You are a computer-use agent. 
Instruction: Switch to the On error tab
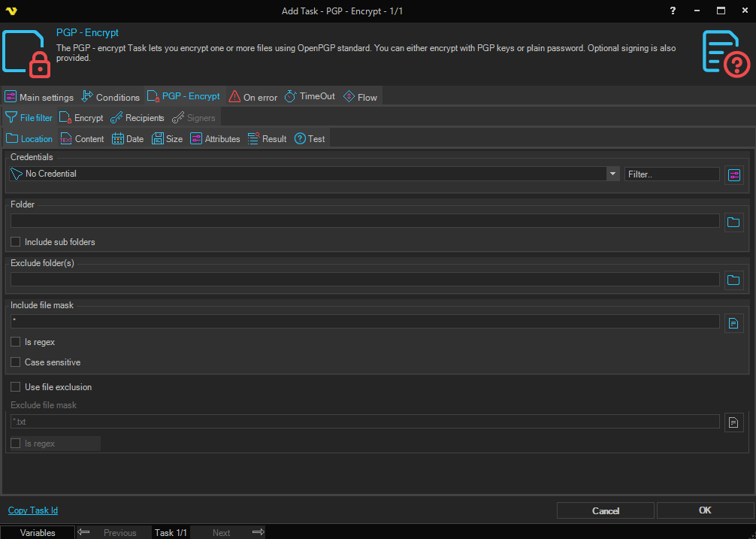tap(253, 97)
